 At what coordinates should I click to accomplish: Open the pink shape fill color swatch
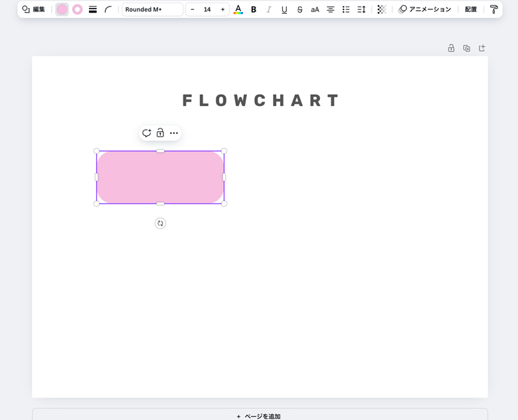point(62,9)
